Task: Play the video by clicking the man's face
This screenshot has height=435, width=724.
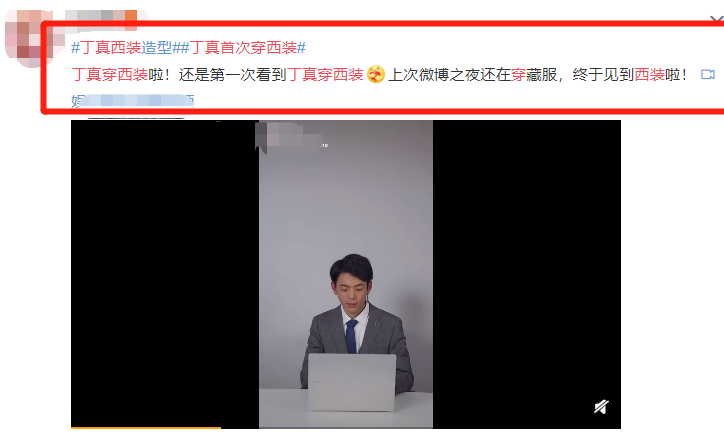Action: coord(353,285)
